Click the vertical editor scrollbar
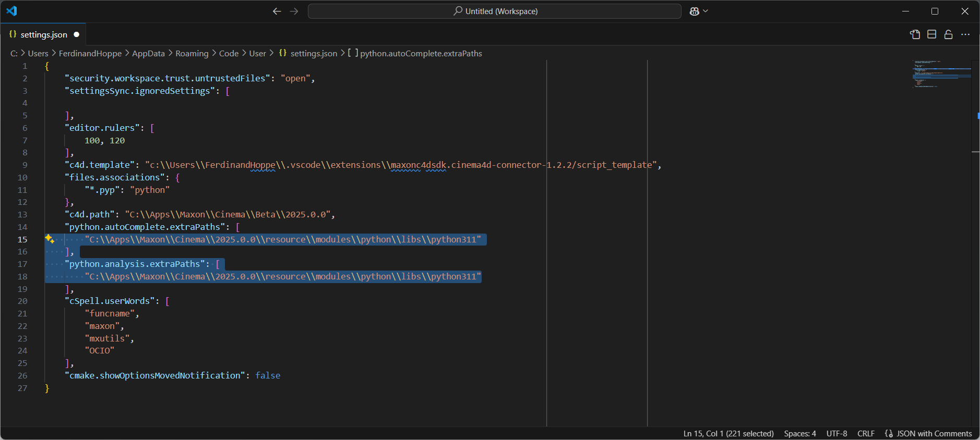The height and width of the screenshot is (440, 980). (975, 243)
